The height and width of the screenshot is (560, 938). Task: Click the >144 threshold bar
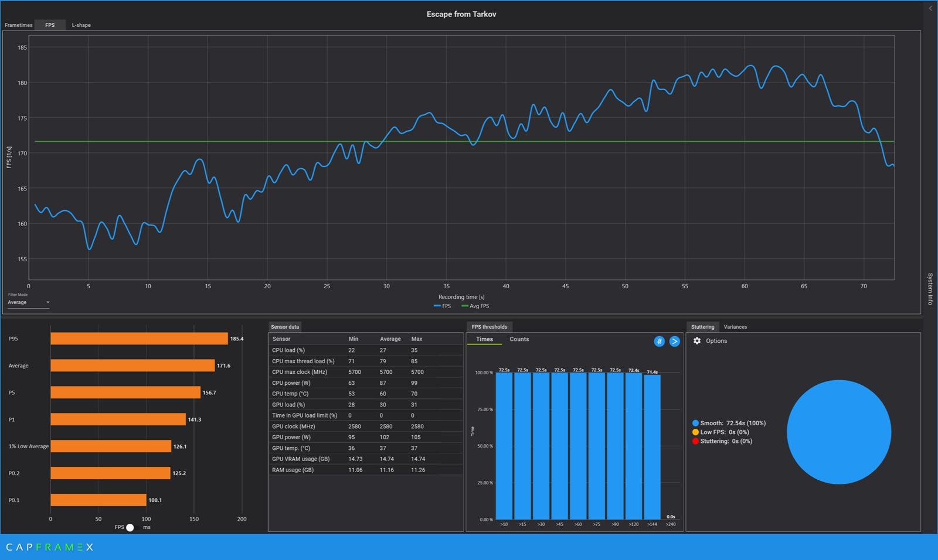pyautogui.click(x=652, y=447)
